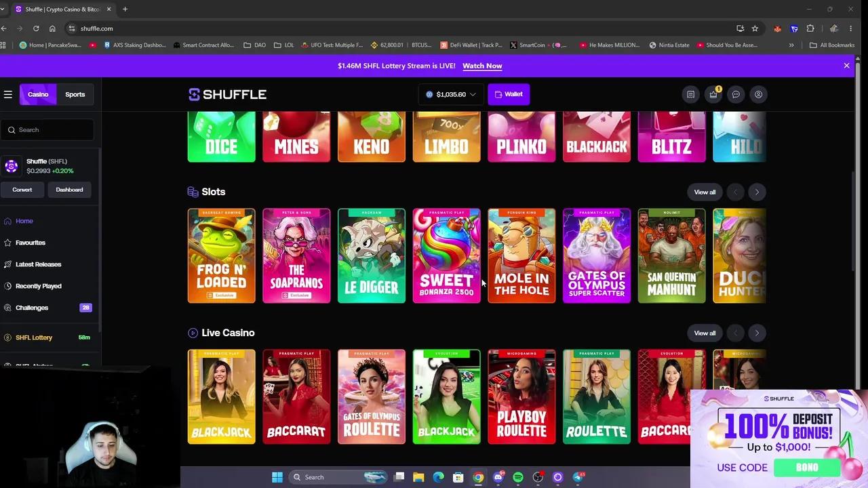This screenshot has height=488, width=868.
Task: Open The Soapranos slot
Action: pos(296,256)
